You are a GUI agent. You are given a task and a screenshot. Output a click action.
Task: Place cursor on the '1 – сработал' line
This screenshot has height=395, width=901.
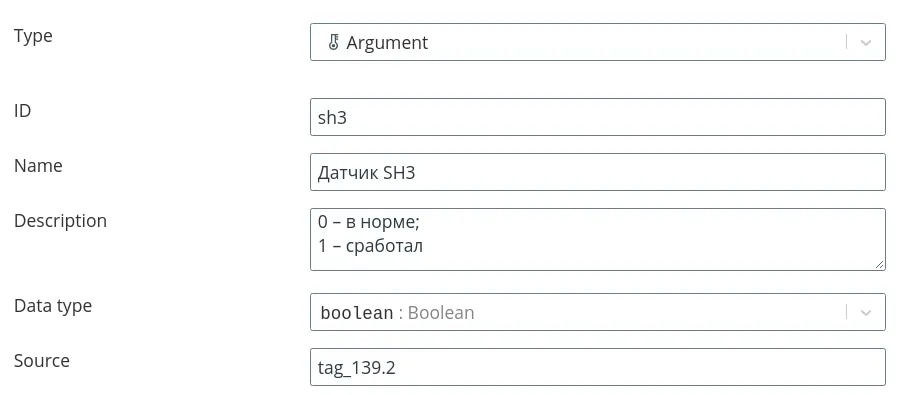371,246
